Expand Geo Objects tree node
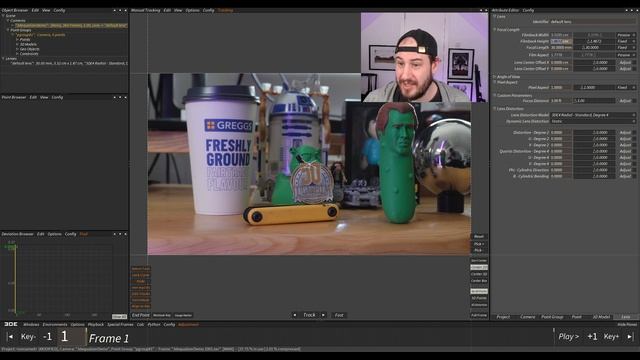The height and width of the screenshot is (360, 640). [17, 49]
